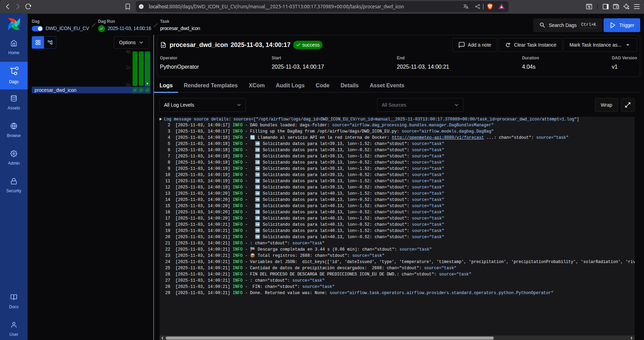Screen dimensions: 644x340
Task: Open the Assets section in the sidebar
Action: (x=14, y=103)
